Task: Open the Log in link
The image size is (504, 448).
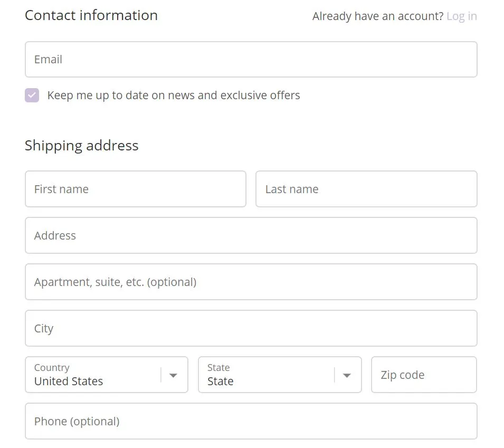Action: [461, 16]
